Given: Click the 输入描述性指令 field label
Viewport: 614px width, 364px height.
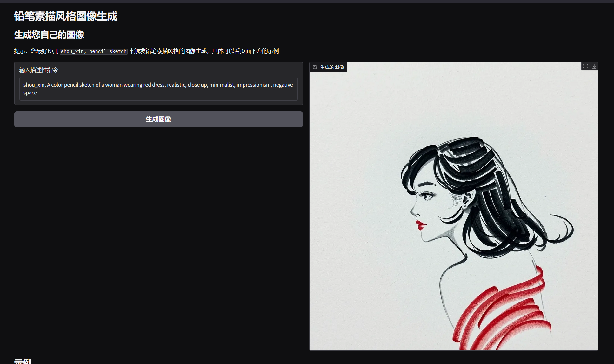Looking at the screenshot, I should (x=38, y=70).
